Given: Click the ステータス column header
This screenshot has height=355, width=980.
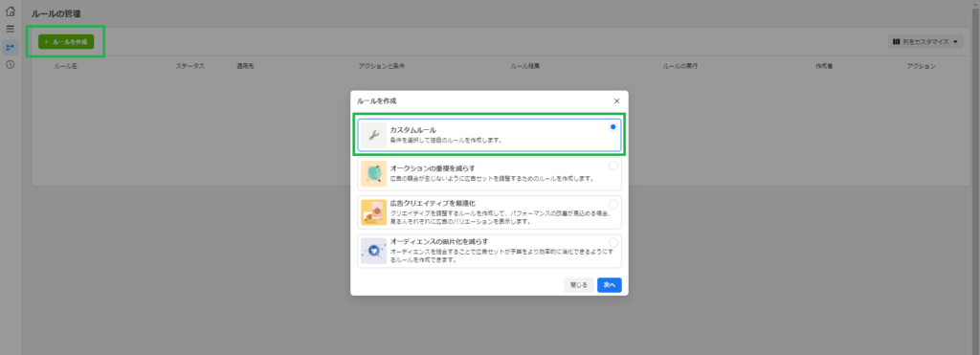Looking at the screenshot, I should coord(190,66).
